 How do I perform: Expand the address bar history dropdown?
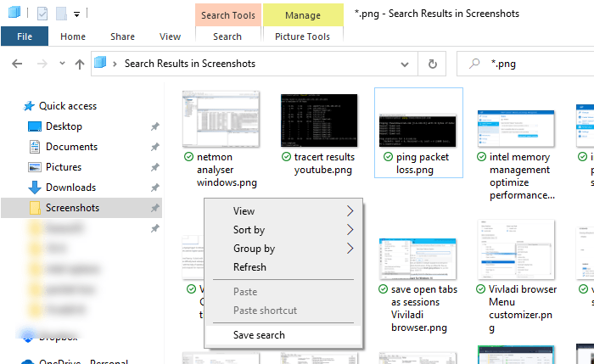(404, 64)
